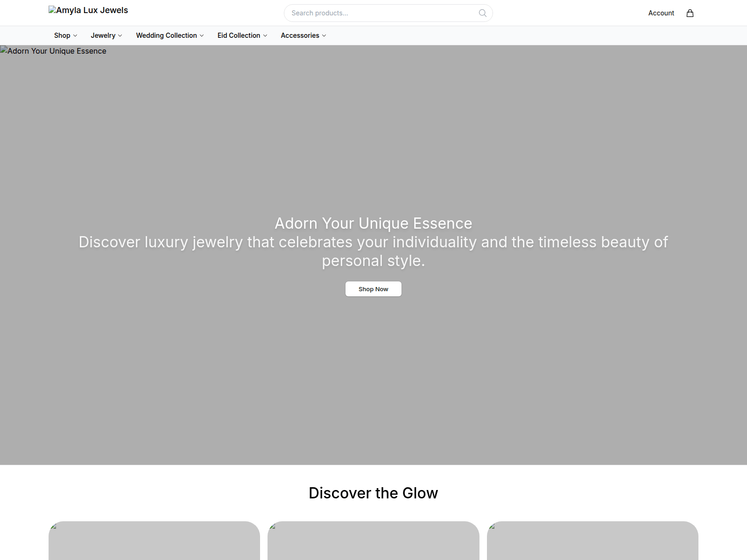Open the shopping bag cart icon
Viewport: 747px width, 560px height.
point(690,13)
